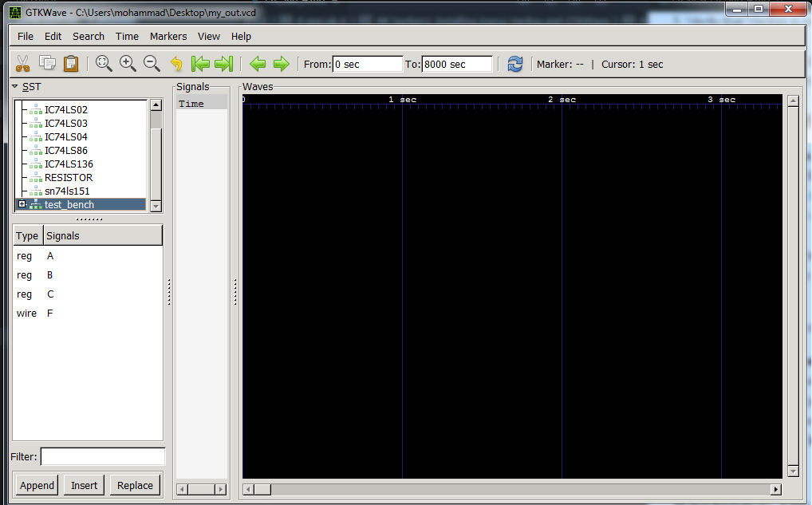This screenshot has height=505, width=812.
Task: Collapse the SST panel triangle
Action: (x=15, y=86)
